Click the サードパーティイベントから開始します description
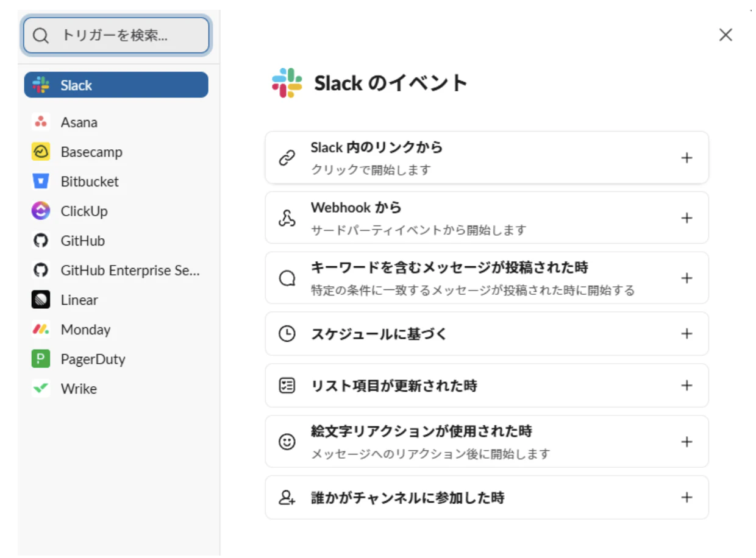756x558 pixels. (x=418, y=230)
